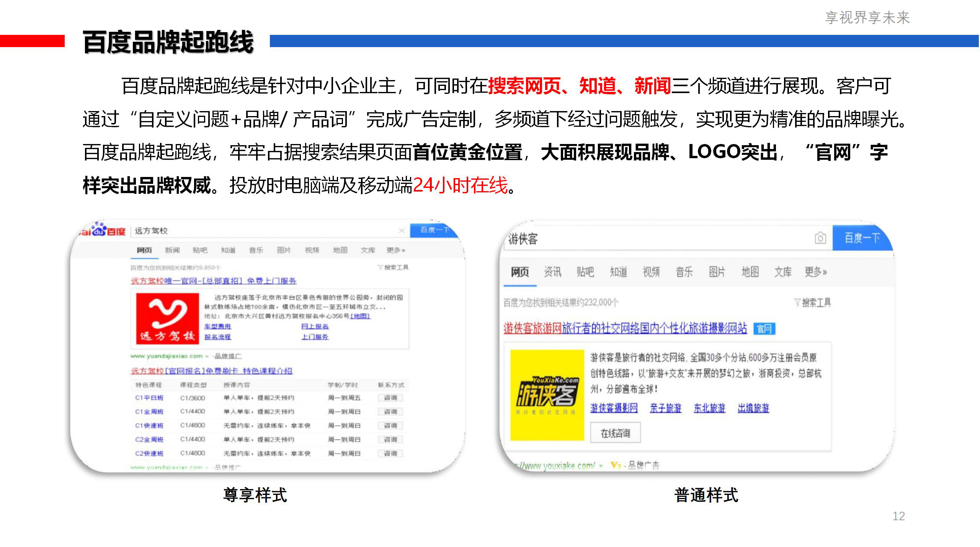Open 游侠客旅游网 result title link
This screenshot has width=980, height=547.
click(625, 328)
